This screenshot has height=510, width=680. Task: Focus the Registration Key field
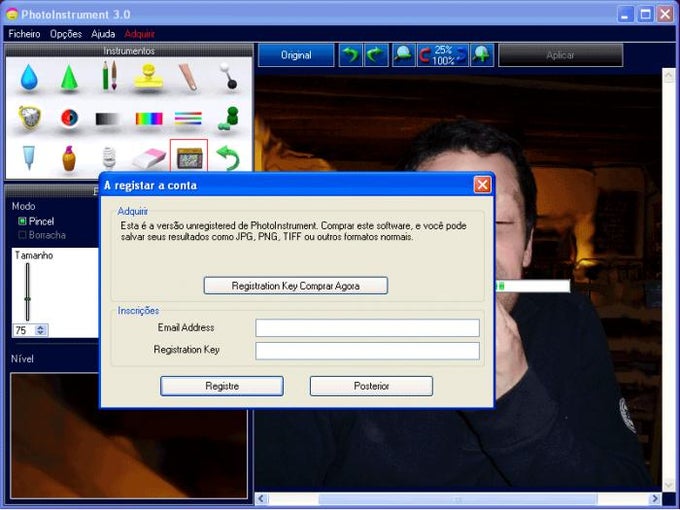(x=367, y=351)
